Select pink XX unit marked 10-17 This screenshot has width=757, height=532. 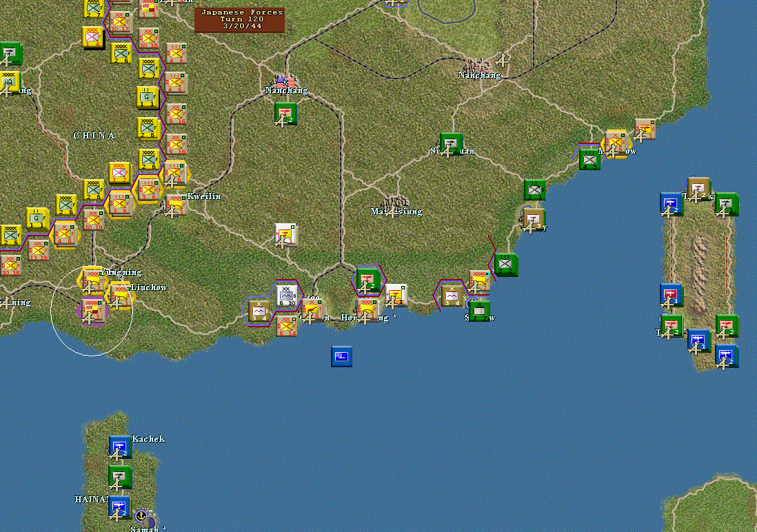click(119, 22)
